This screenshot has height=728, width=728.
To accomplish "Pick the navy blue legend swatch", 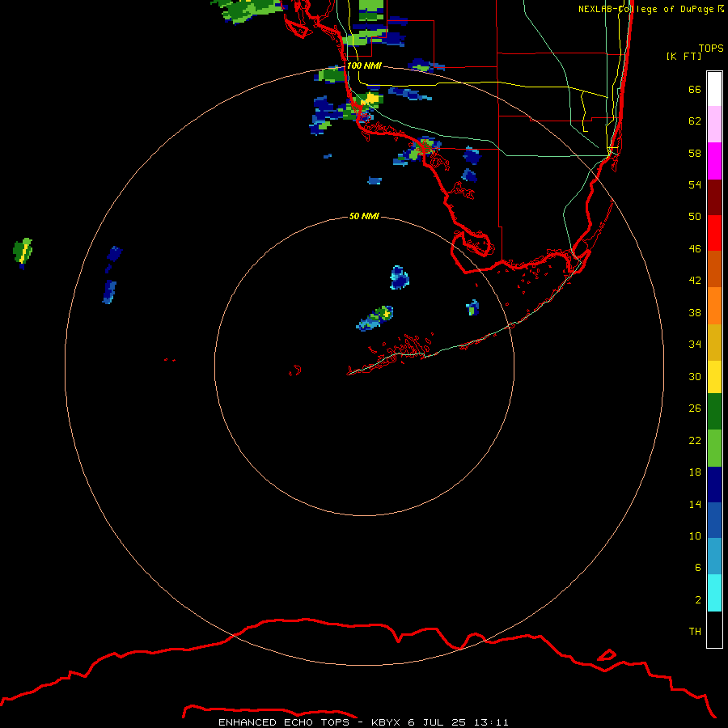I will pos(714,485).
